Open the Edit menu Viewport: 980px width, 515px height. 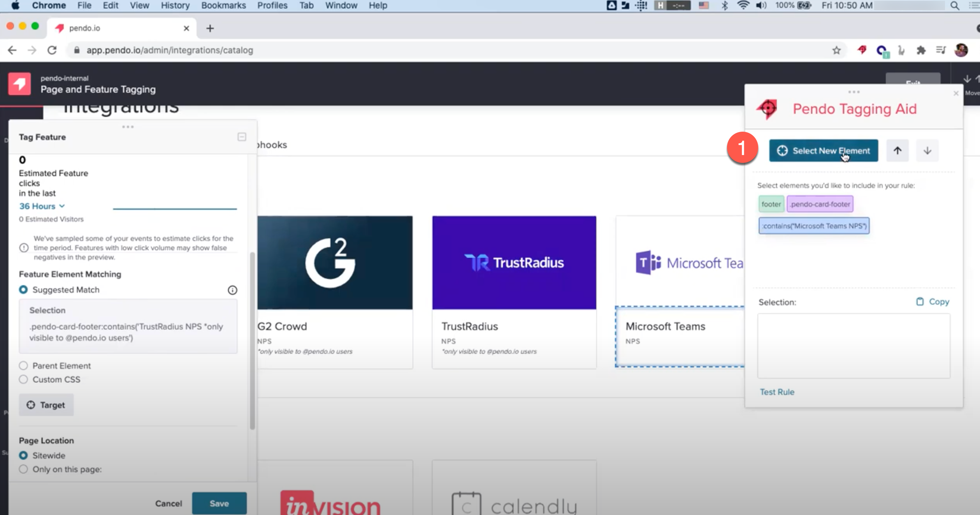pos(111,5)
